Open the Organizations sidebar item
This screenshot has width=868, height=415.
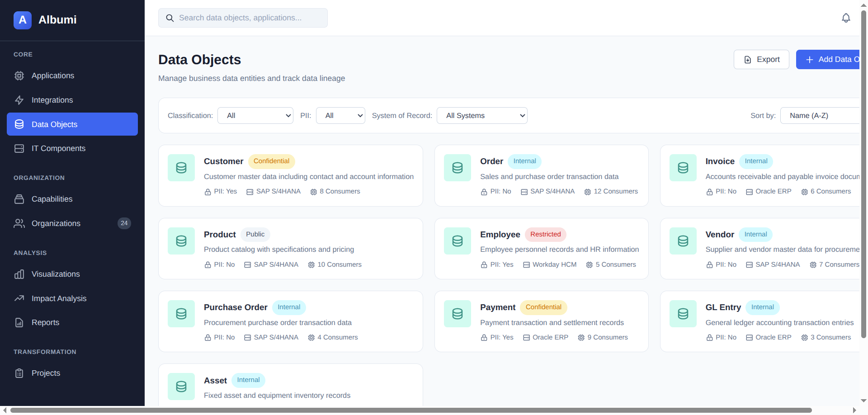pyautogui.click(x=56, y=224)
